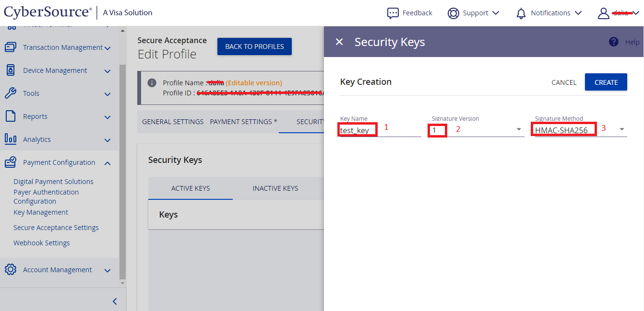Expand the Tools menu chevron
This screenshot has width=644, height=311.
[x=107, y=94]
